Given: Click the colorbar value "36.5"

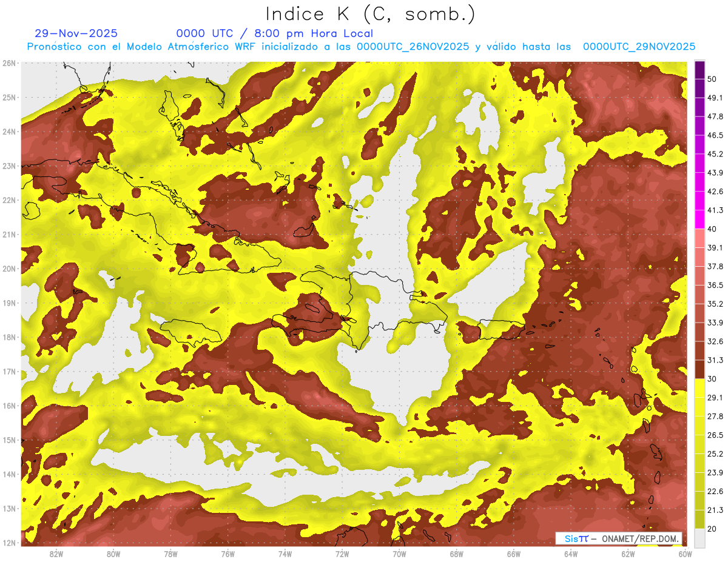Looking at the screenshot, I should coord(715,285).
